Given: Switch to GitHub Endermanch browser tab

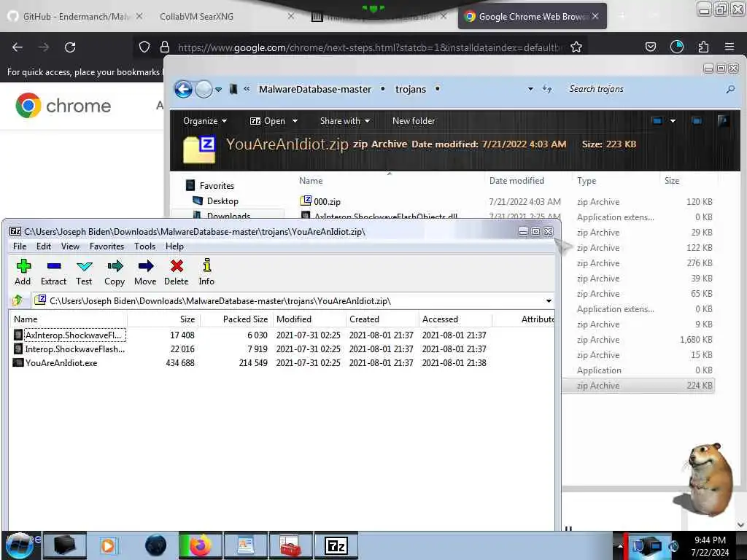Looking at the screenshot, I should point(74,16).
